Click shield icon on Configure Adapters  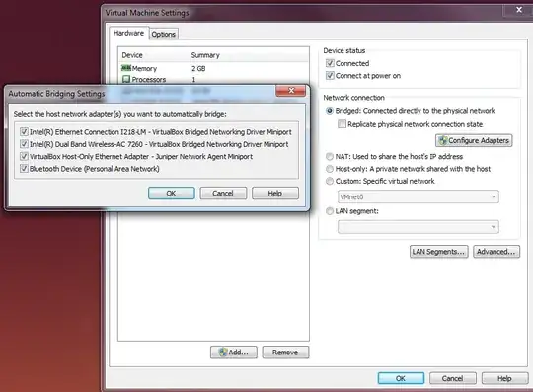point(442,140)
